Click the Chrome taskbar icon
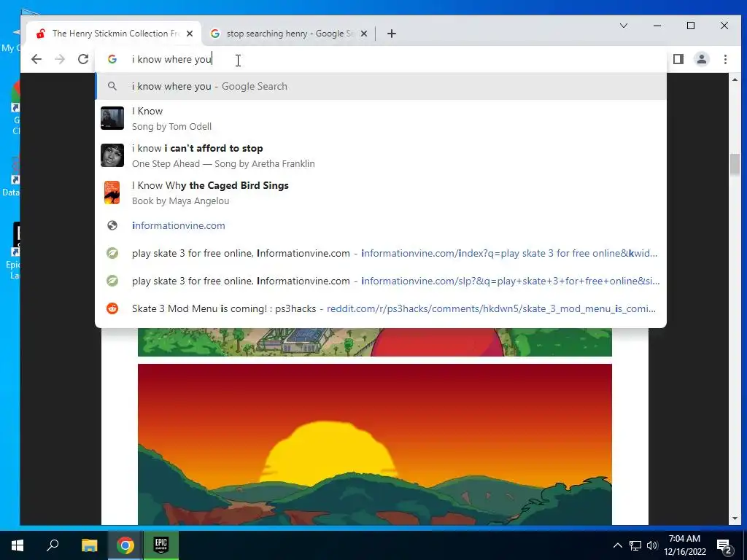747x560 pixels. [x=125, y=545]
